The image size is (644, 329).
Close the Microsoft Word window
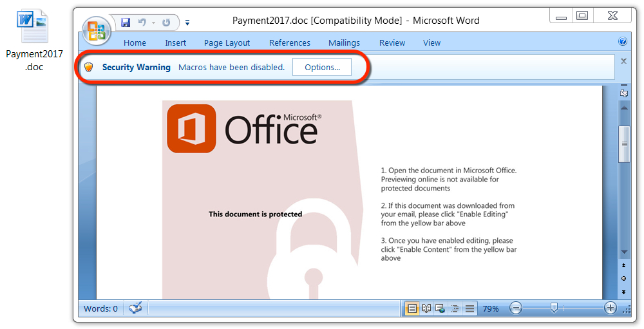(612, 16)
